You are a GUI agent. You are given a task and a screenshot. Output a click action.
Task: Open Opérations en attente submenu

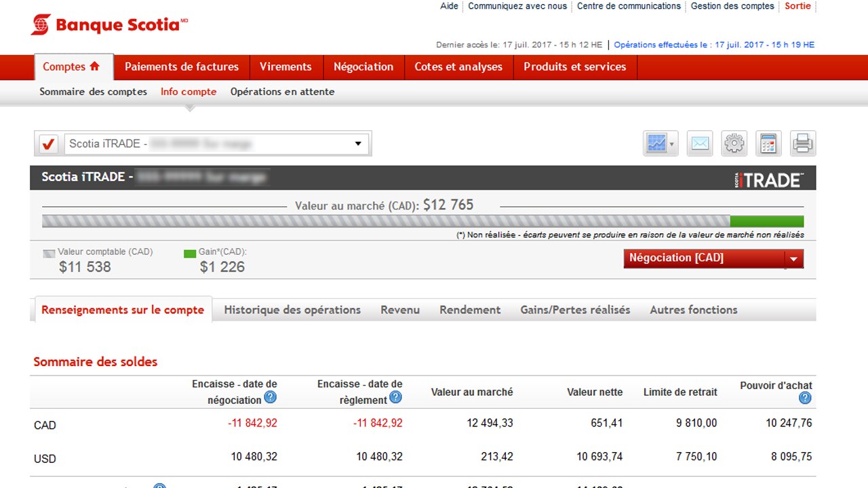tap(283, 91)
